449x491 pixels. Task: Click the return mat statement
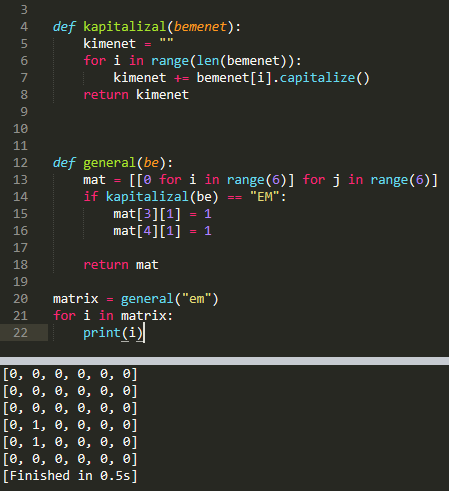pos(121,265)
